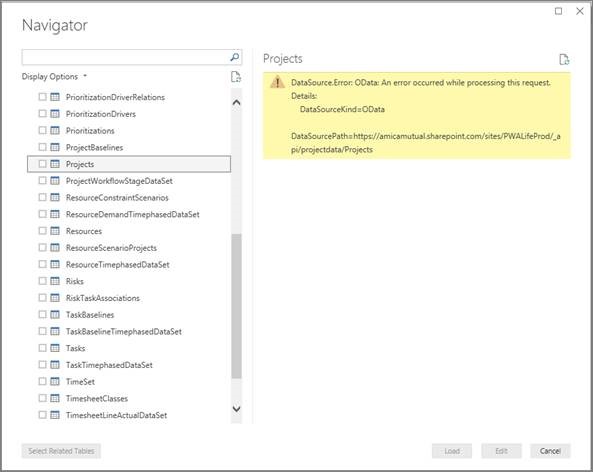Screen dimensions: 593x472
Task: Close the Navigator window
Action: [580, 11]
